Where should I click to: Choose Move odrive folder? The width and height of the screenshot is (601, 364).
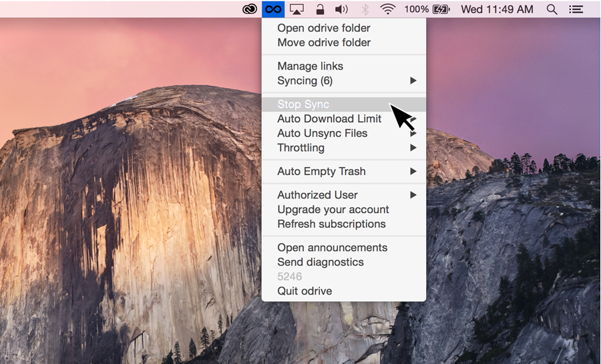click(344, 43)
